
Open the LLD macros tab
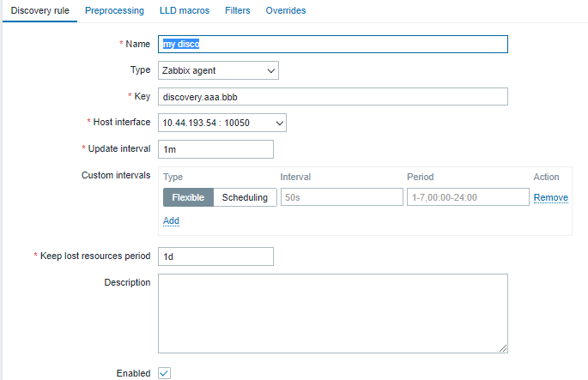pyautogui.click(x=185, y=10)
